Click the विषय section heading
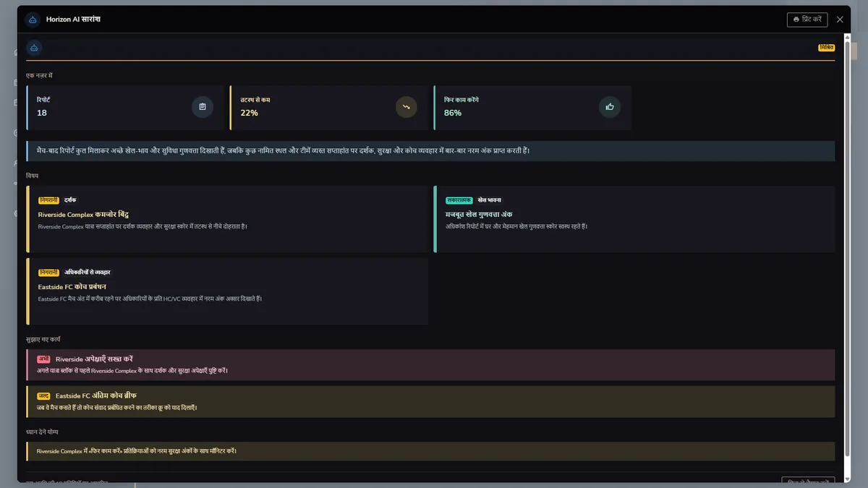 coord(33,176)
